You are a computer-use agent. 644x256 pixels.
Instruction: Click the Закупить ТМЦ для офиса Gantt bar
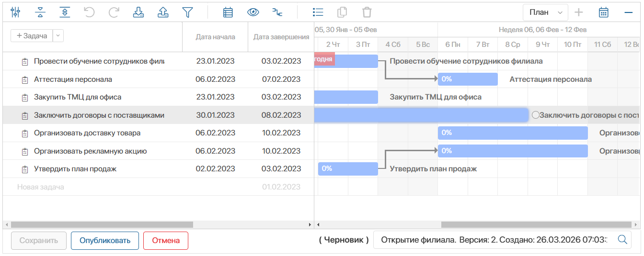pos(346,97)
